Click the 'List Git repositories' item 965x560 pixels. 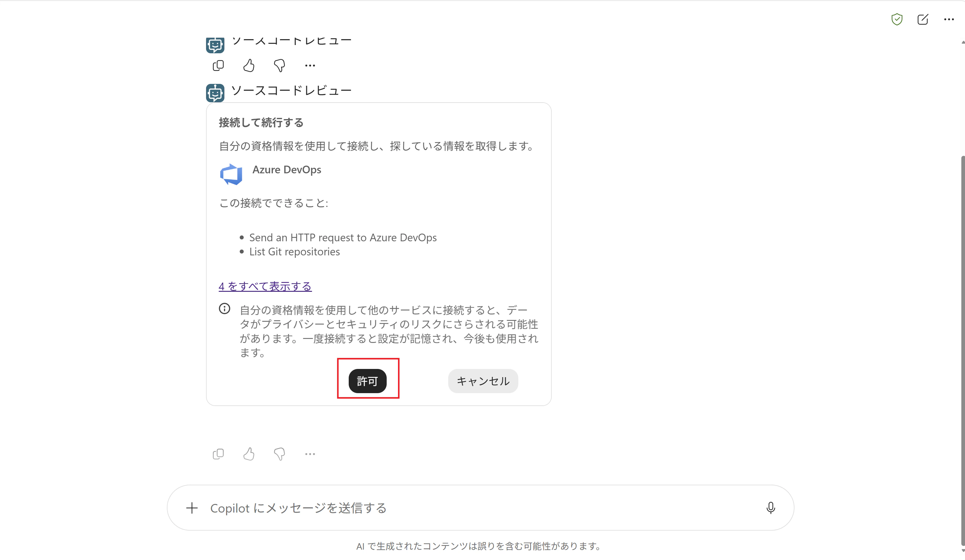tap(295, 252)
